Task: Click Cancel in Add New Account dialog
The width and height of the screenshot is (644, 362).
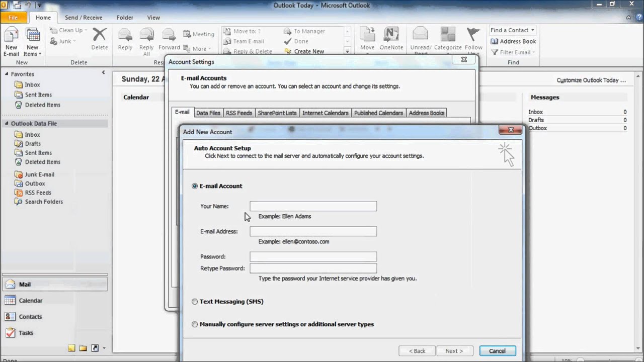Action: pyautogui.click(x=497, y=351)
